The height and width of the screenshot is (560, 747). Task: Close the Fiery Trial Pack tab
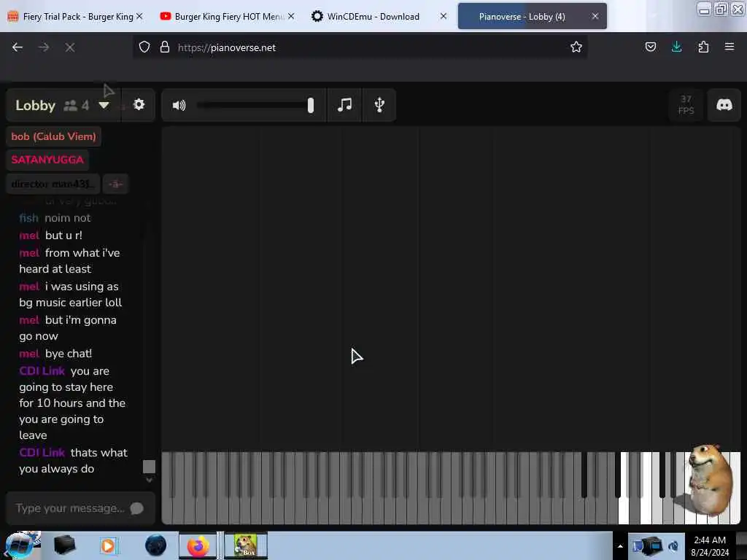click(139, 16)
